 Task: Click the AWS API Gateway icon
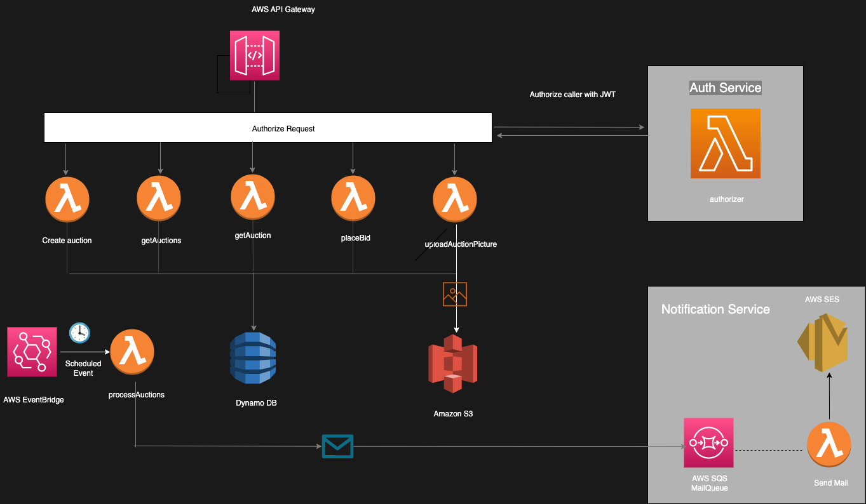click(255, 56)
